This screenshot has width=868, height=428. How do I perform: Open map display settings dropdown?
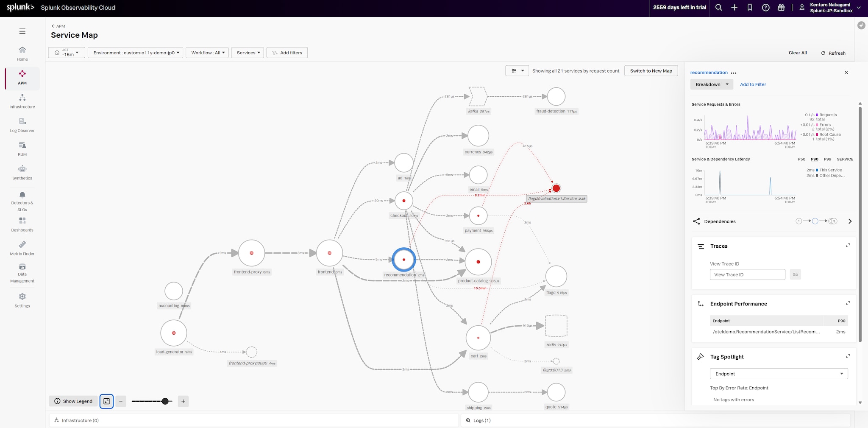(x=517, y=71)
